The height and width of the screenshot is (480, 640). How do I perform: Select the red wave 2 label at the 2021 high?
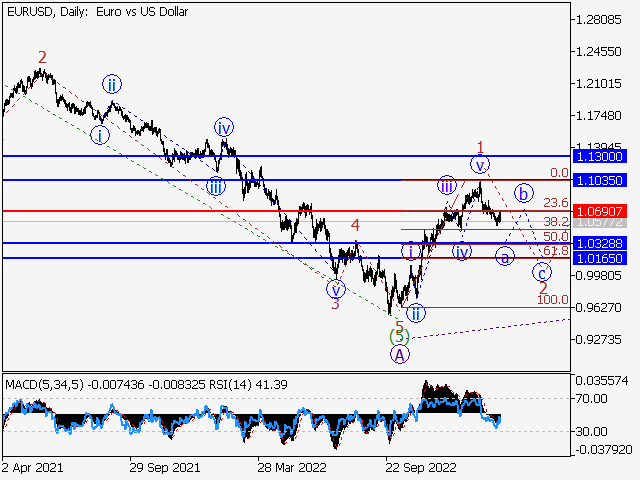pos(42,57)
